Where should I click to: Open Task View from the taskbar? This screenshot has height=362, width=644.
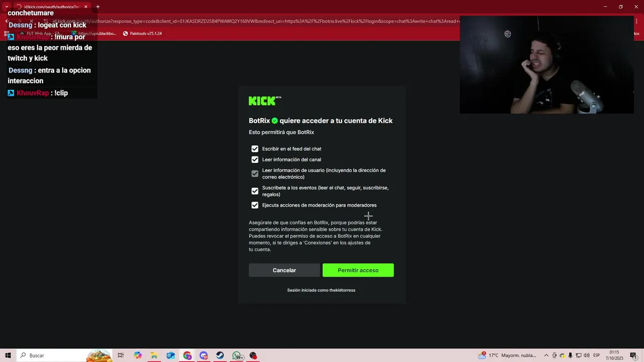121,355
